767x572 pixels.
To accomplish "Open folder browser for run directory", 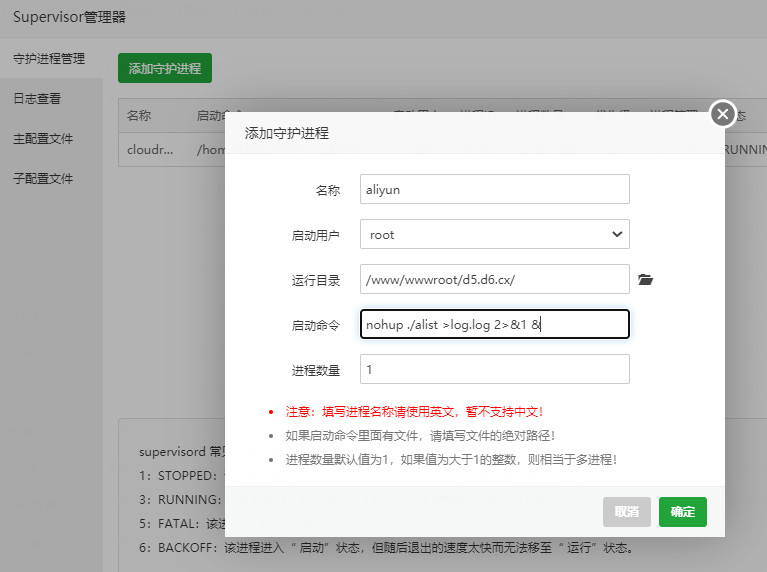I will (x=645, y=279).
